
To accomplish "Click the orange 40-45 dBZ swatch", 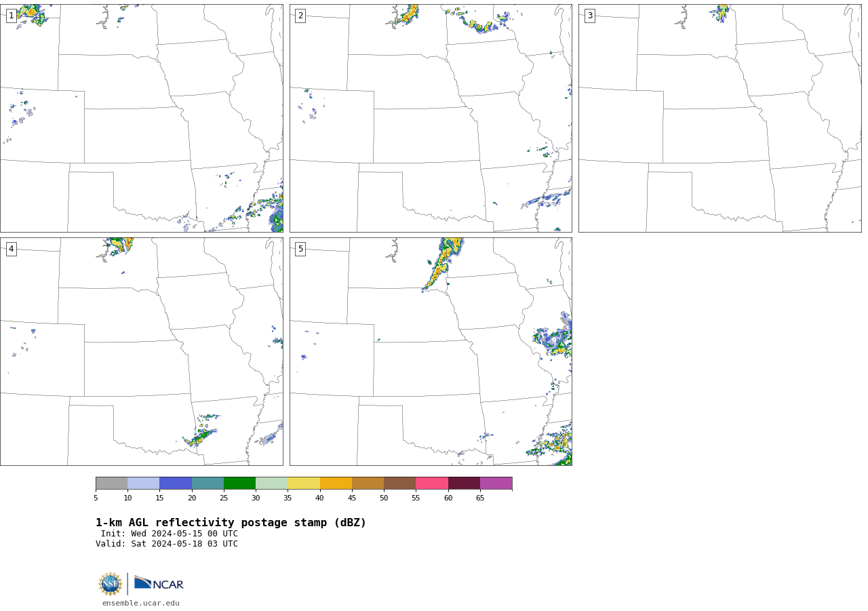I will click(x=336, y=483).
